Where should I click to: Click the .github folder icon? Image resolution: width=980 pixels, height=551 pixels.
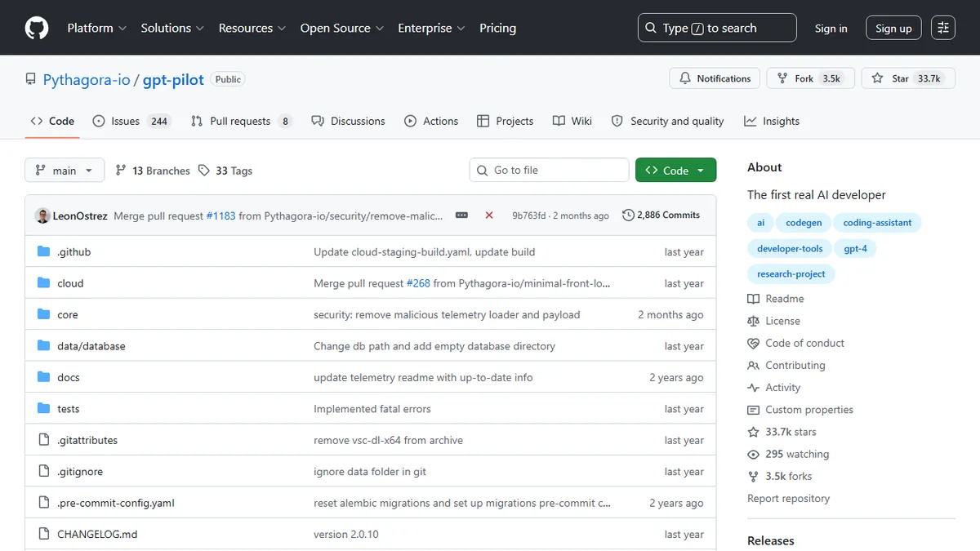pyautogui.click(x=44, y=251)
